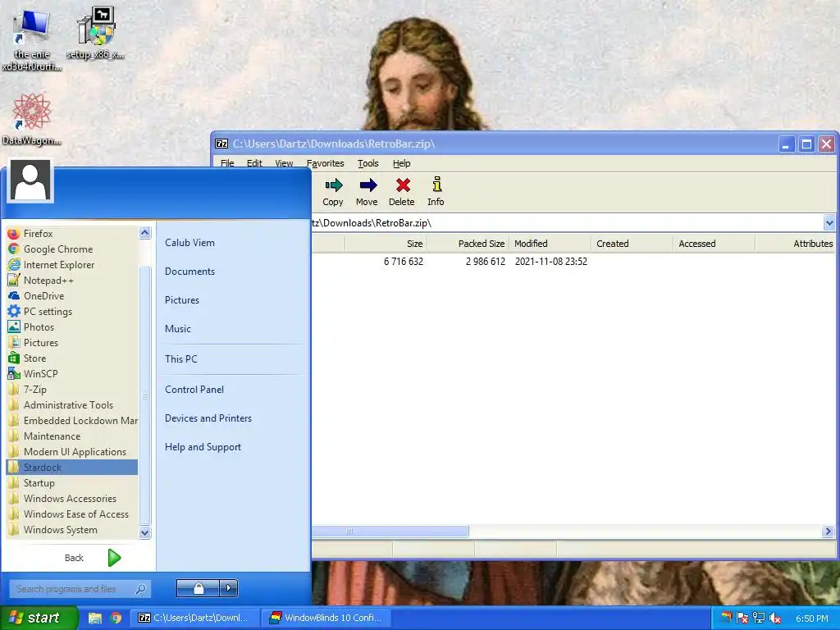The width and height of the screenshot is (840, 630).
Task: Open the DataWagon desktop shortcut
Action: pyautogui.click(x=31, y=120)
